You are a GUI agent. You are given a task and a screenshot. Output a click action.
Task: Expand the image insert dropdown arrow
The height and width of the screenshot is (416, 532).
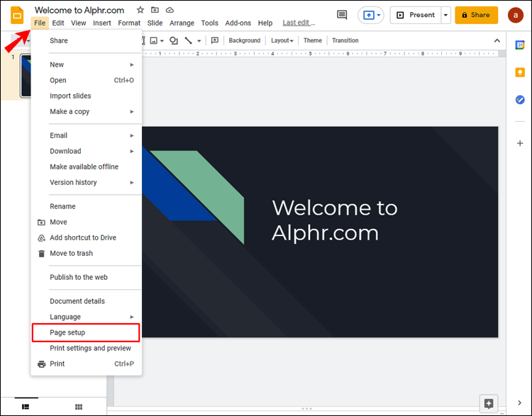click(162, 41)
